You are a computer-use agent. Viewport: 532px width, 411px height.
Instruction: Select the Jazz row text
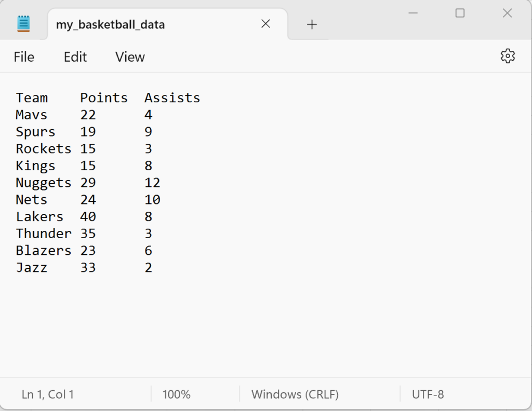pyautogui.click(x=32, y=268)
